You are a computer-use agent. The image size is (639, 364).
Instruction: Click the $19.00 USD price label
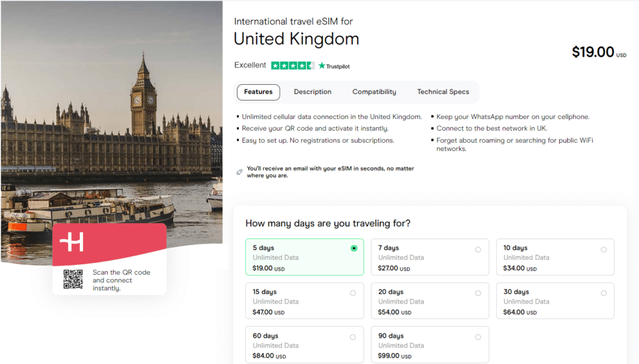(x=598, y=52)
